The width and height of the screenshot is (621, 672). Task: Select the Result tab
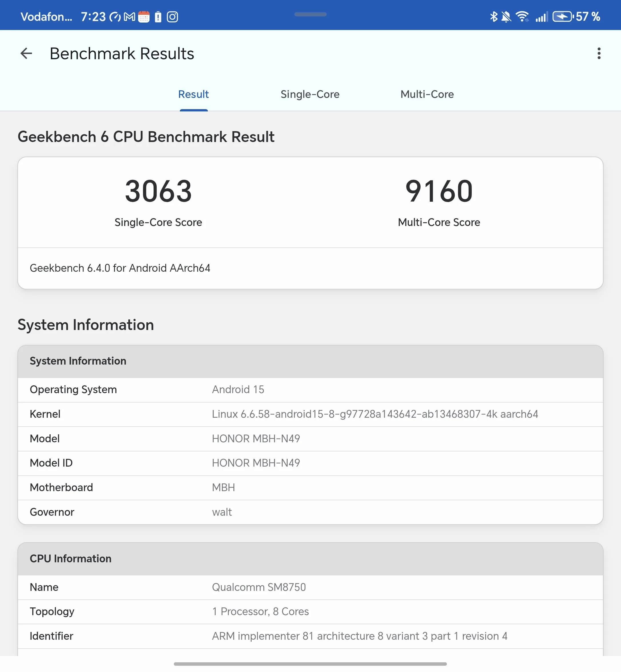click(193, 94)
